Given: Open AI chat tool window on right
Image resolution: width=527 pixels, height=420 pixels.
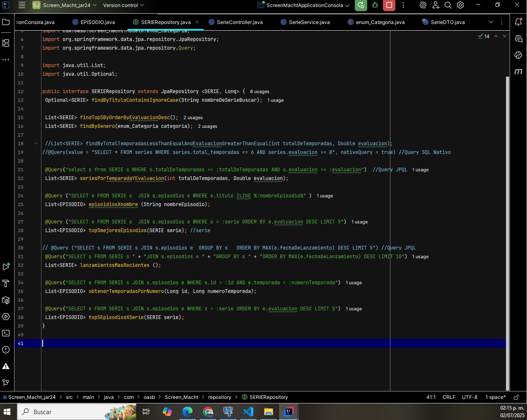Looking at the screenshot, I should pyautogui.click(x=518, y=39).
